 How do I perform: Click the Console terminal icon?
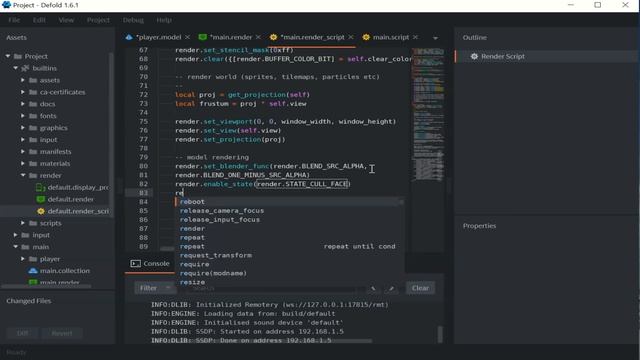(136, 264)
